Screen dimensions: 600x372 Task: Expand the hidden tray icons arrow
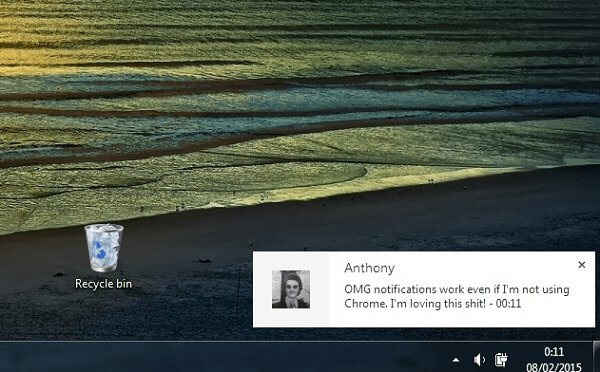[456, 360]
